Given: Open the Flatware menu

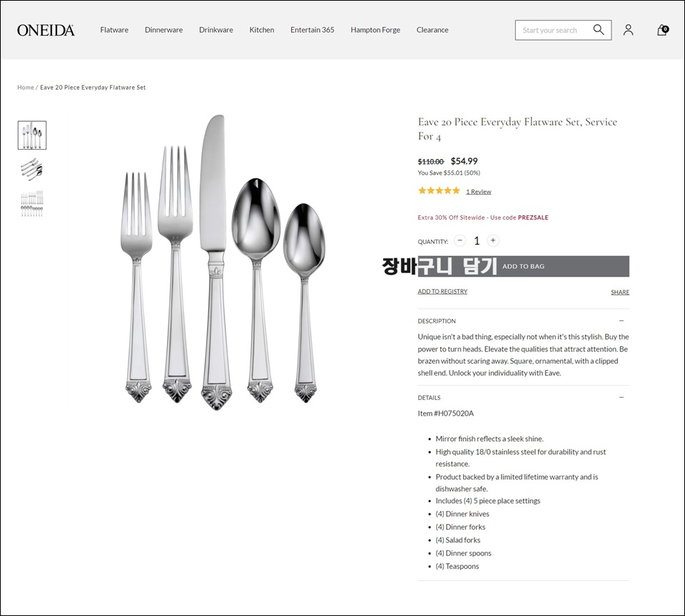Looking at the screenshot, I should pos(114,30).
